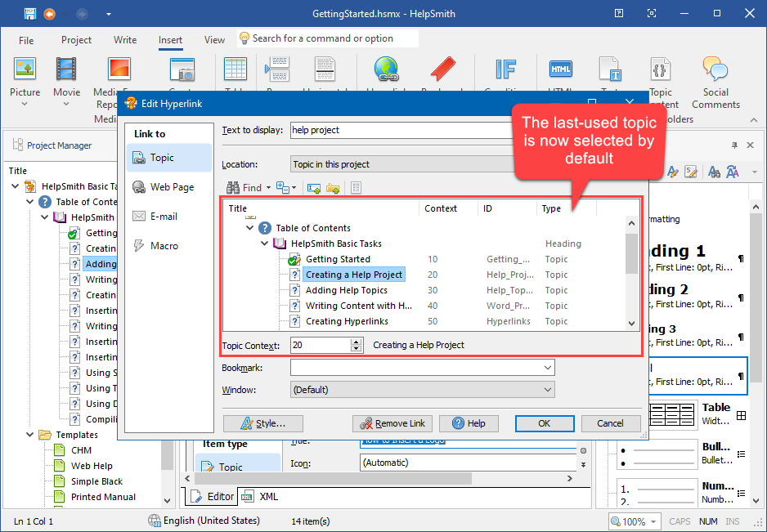Image resolution: width=767 pixels, height=532 pixels.
Task: Increment the Topic Context spinner value
Action: point(356,342)
